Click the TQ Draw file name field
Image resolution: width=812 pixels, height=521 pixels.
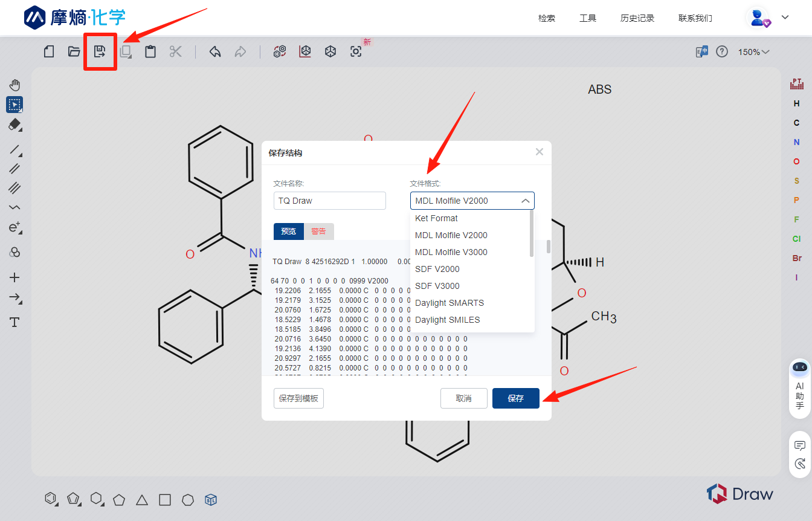(329, 200)
